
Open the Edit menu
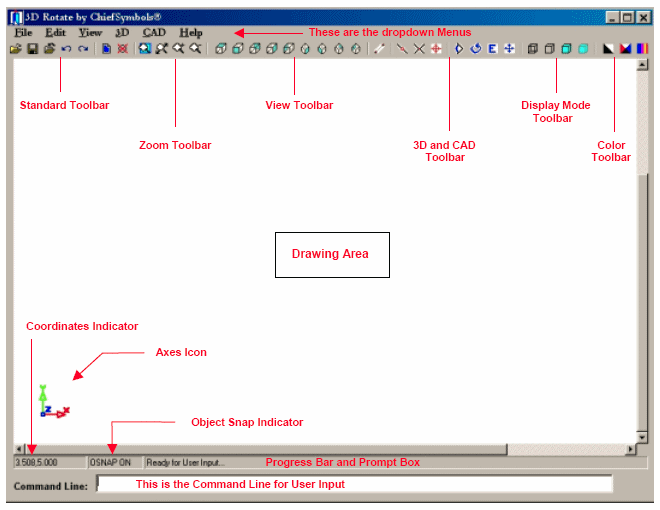click(55, 32)
